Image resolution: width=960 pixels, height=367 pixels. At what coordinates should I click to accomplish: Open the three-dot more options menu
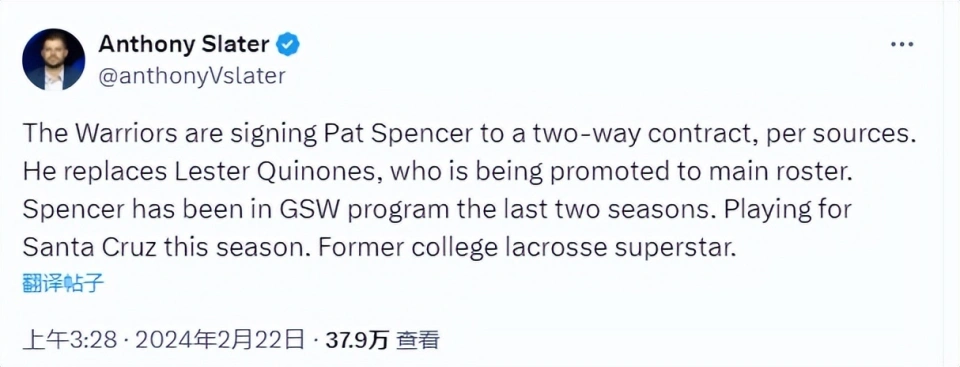pos(901,45)
